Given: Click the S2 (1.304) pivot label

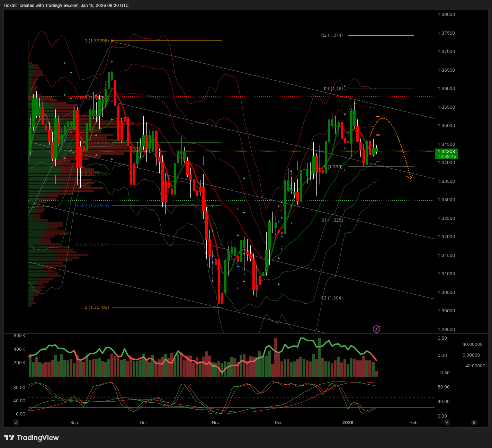Looking at the screenshot, I should pos(332,298).
